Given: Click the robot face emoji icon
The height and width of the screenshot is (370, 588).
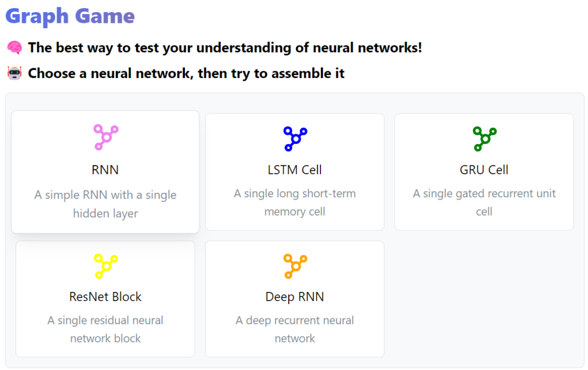Looking at the screenshot, I should [14, 73].
